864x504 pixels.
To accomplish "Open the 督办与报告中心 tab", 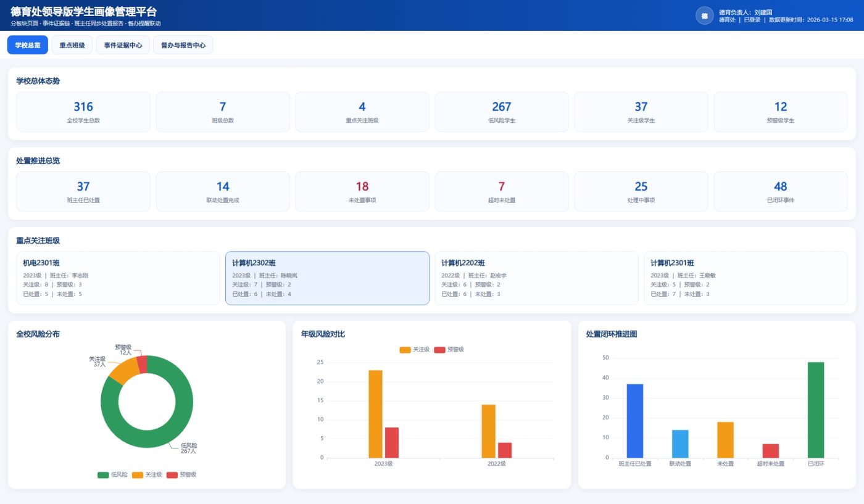I will pos(183,45).
